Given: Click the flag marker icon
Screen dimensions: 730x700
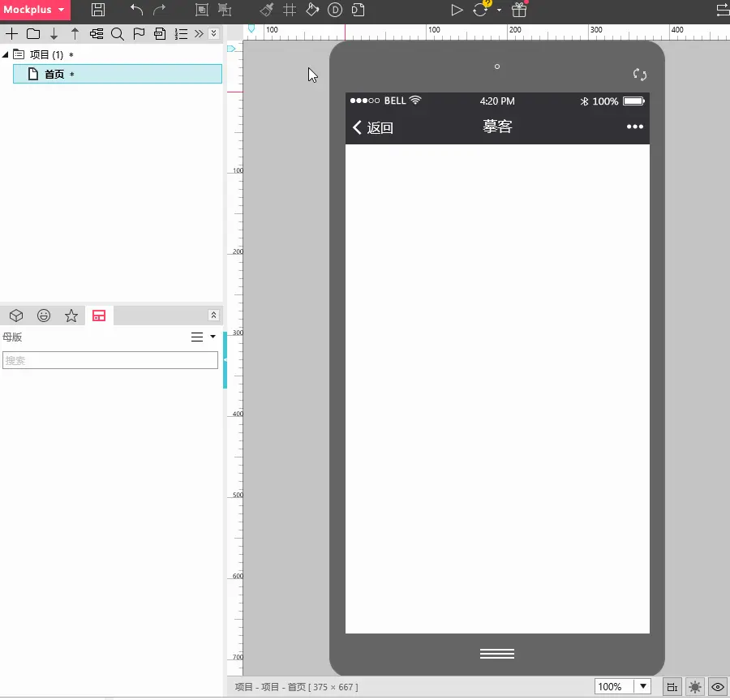Looking at the screenshot, I should 139,33.
